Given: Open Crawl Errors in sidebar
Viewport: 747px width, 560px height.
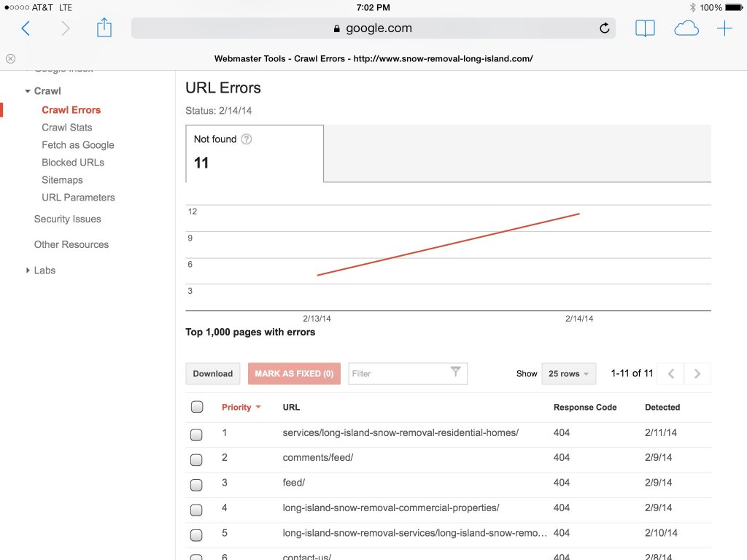Looking at the screenshot, I should [71, 110].
